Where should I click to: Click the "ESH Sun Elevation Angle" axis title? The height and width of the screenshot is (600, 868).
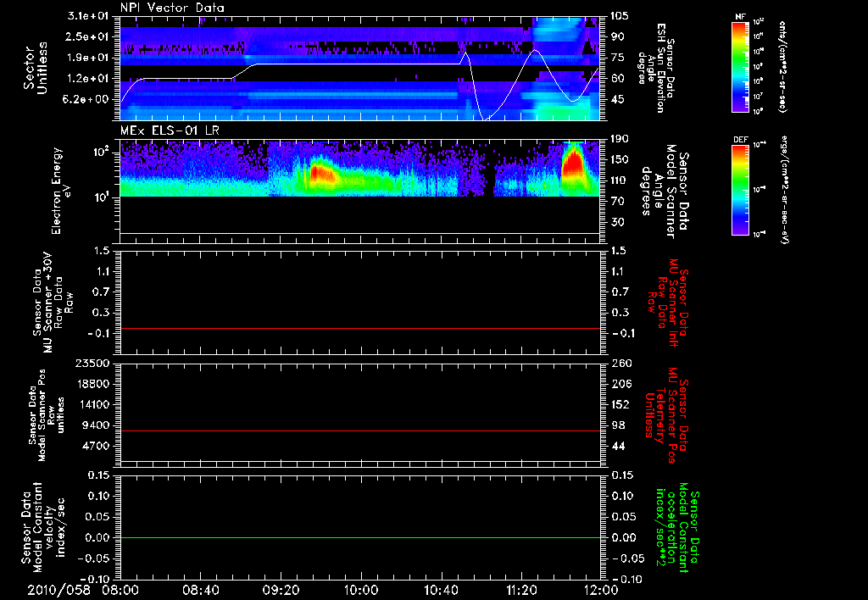656,68
